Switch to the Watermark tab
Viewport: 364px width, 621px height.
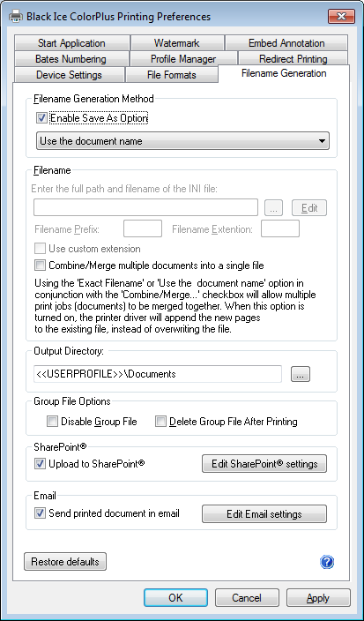(177, 43)
